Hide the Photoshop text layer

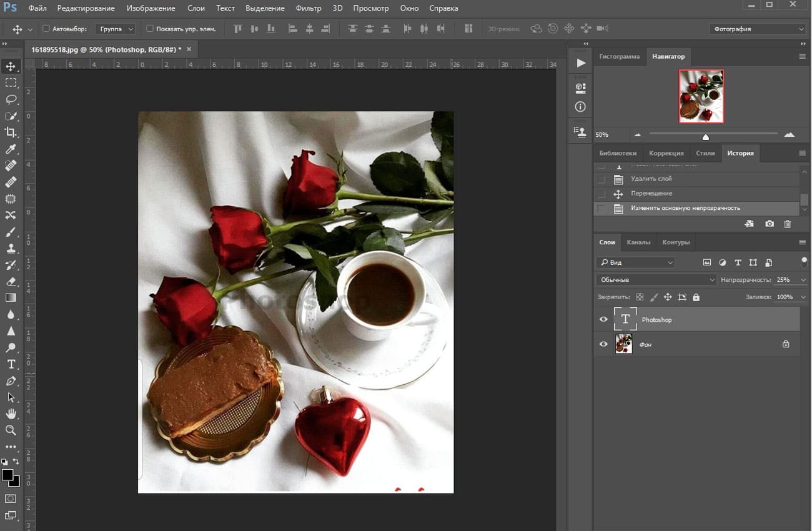coord(603,319)
